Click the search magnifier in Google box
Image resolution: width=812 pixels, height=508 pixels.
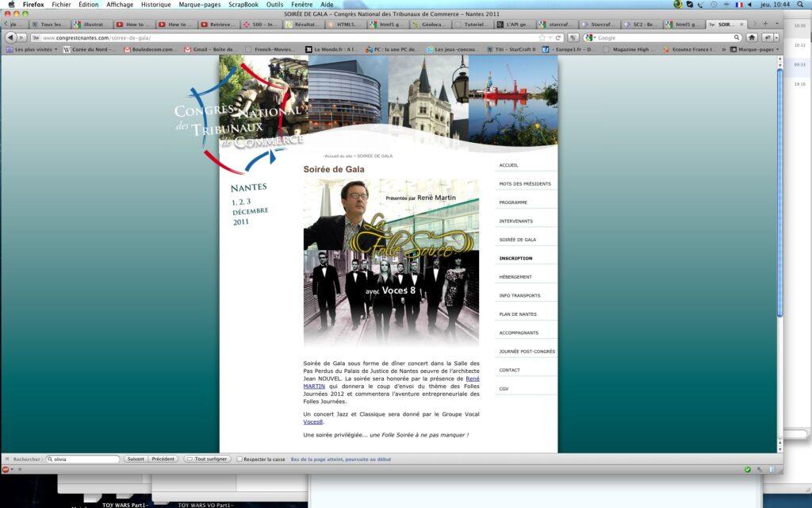click(x=737, y=37)
